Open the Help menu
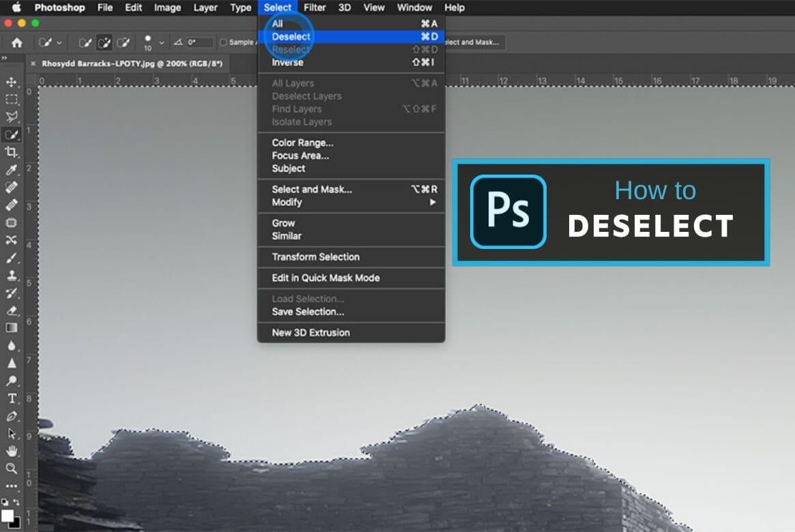 (454, 8)
